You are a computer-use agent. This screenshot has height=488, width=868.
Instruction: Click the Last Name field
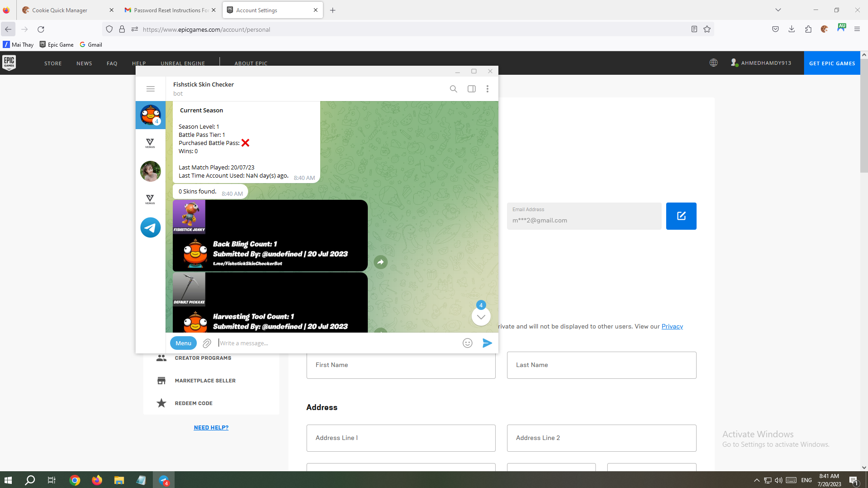pos(601,365)
